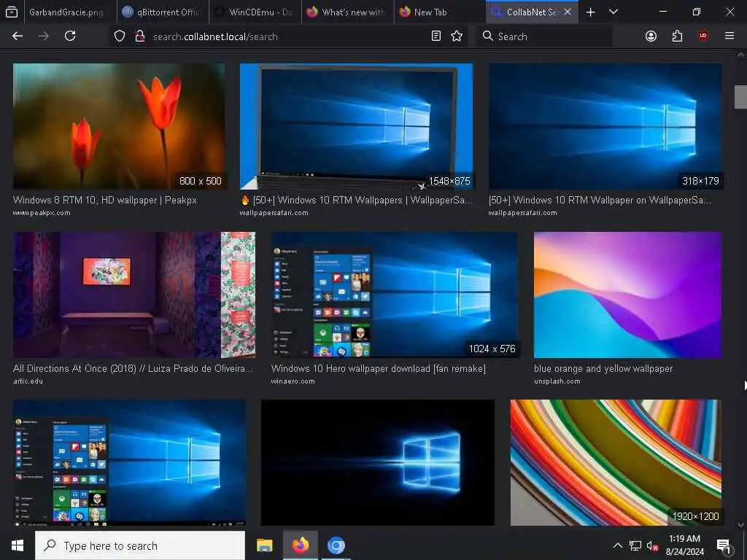Open the 1024 x 576 Start menu thumbnail
Viewport: 747px width, 560px height.
pyautogui.click(x=394, y=295)
